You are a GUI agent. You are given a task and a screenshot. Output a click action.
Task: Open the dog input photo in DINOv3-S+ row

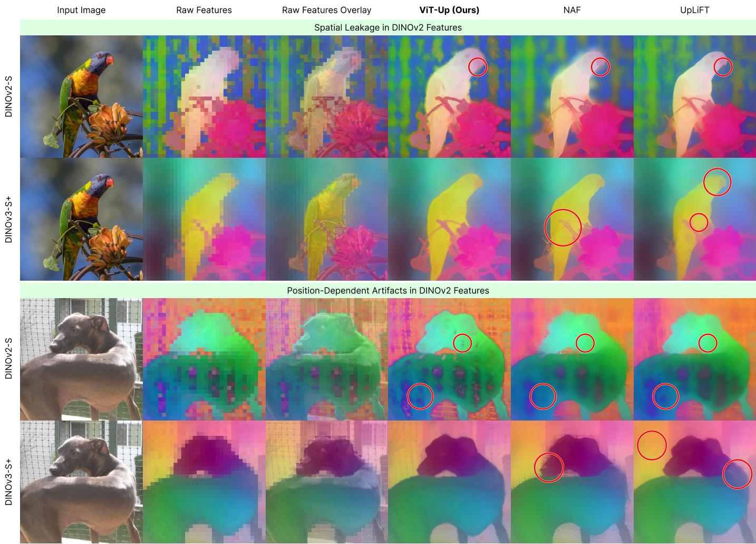coord(81,482)
